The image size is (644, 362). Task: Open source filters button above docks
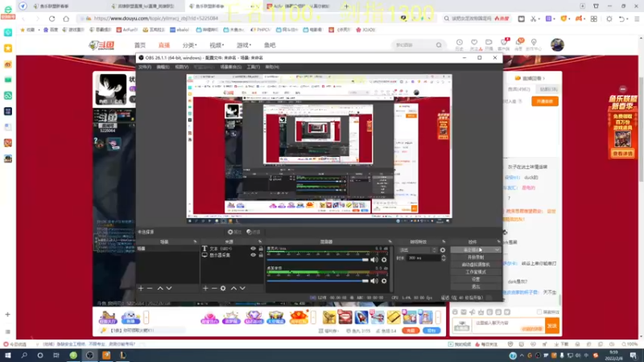click(x=254, y=232)
